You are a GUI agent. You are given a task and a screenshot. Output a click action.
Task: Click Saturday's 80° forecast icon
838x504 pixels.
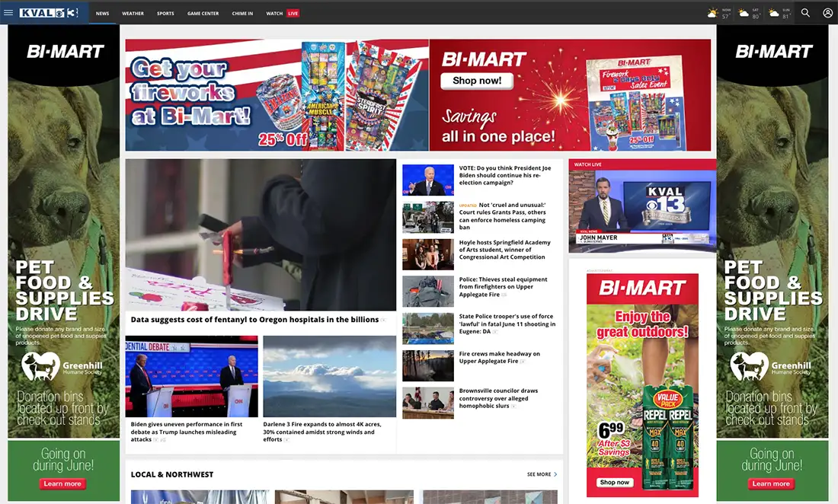pos(744,13)
